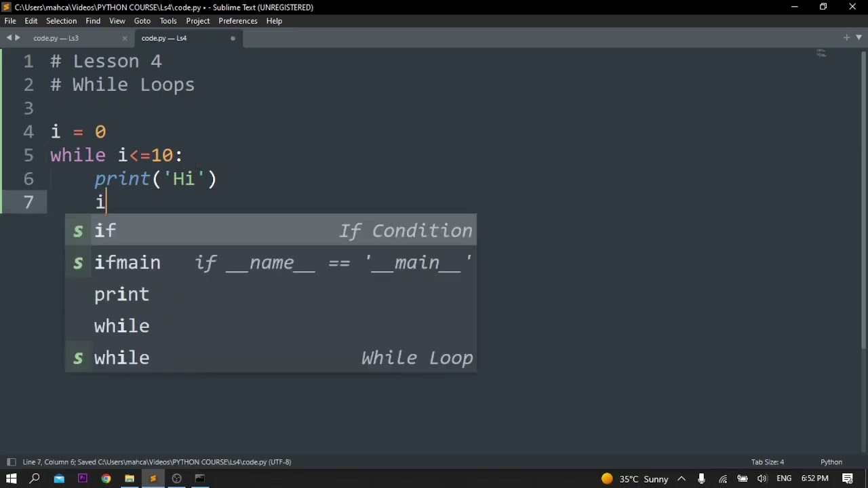The width and height of the screenshot is (868, 488).
Task: Click the 'i = 0' code line
Action: (x=78, y=131)
